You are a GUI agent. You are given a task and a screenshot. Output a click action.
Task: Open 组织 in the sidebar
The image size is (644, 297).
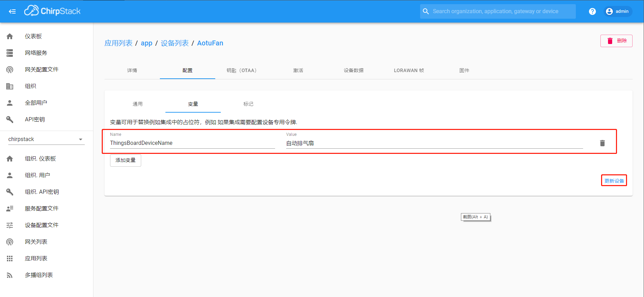(x=30, y=86)
